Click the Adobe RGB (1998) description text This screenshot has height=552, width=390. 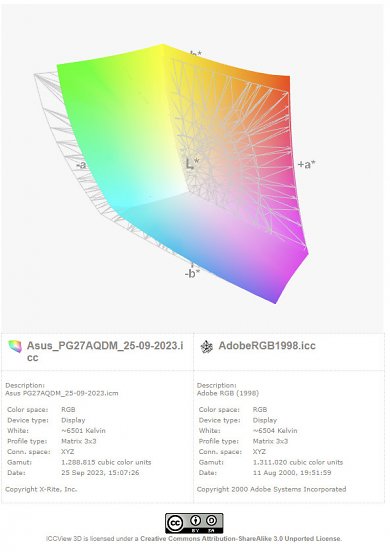click(x=228, y=393)
